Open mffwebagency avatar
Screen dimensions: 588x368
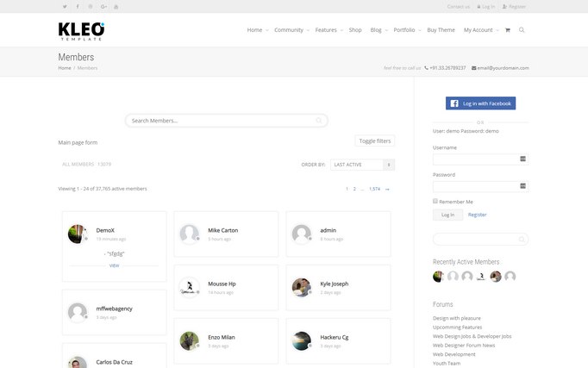coord(78,312)
